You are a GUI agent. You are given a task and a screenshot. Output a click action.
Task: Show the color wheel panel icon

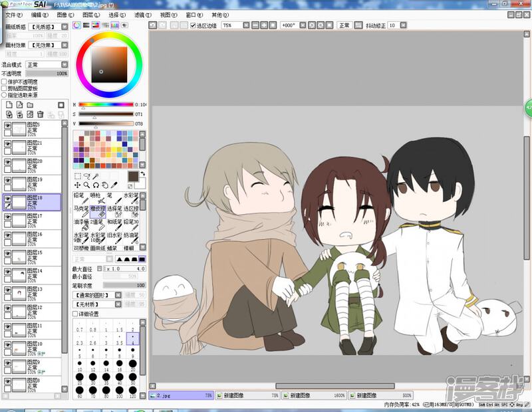point(77,25)
